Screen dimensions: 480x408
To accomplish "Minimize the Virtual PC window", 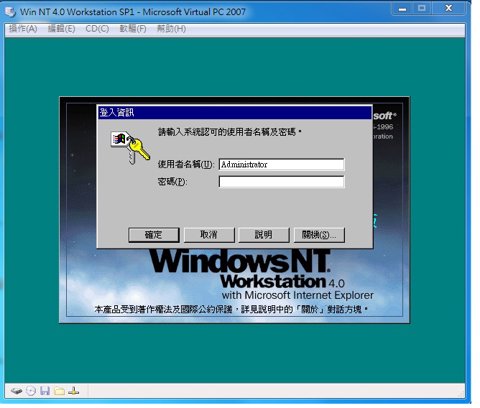I will click(403, 9).
